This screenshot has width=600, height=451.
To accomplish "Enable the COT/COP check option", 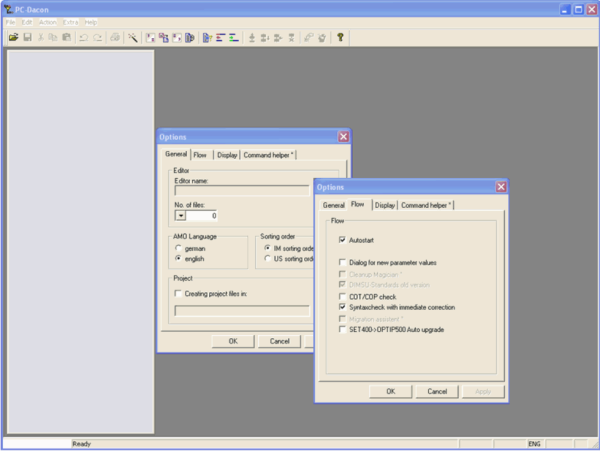I will (343, 296).
